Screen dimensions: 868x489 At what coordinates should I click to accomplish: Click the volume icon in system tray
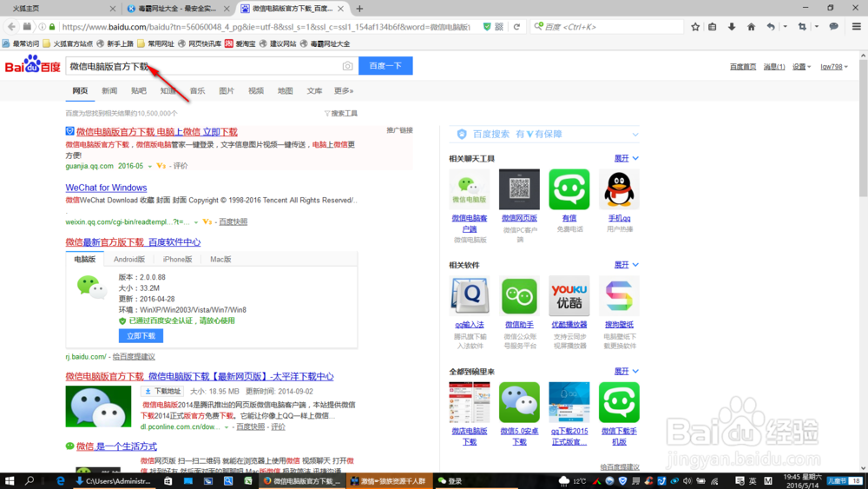click(687, 480)
